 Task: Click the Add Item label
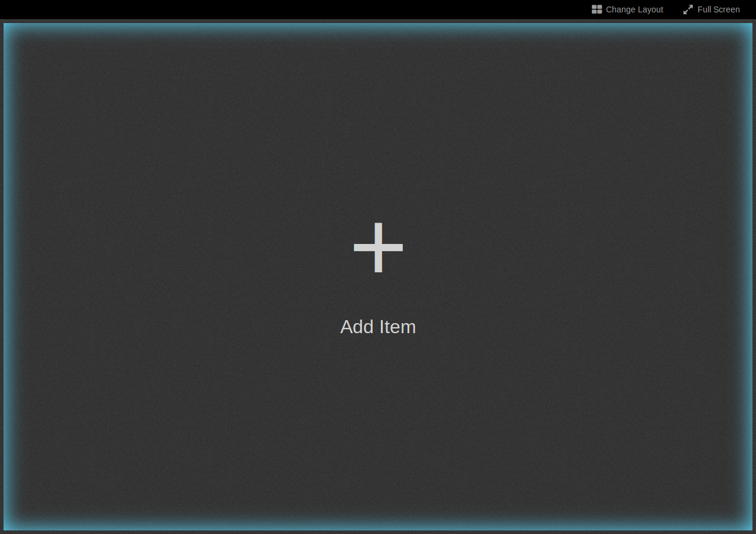[x=378, y=327]
